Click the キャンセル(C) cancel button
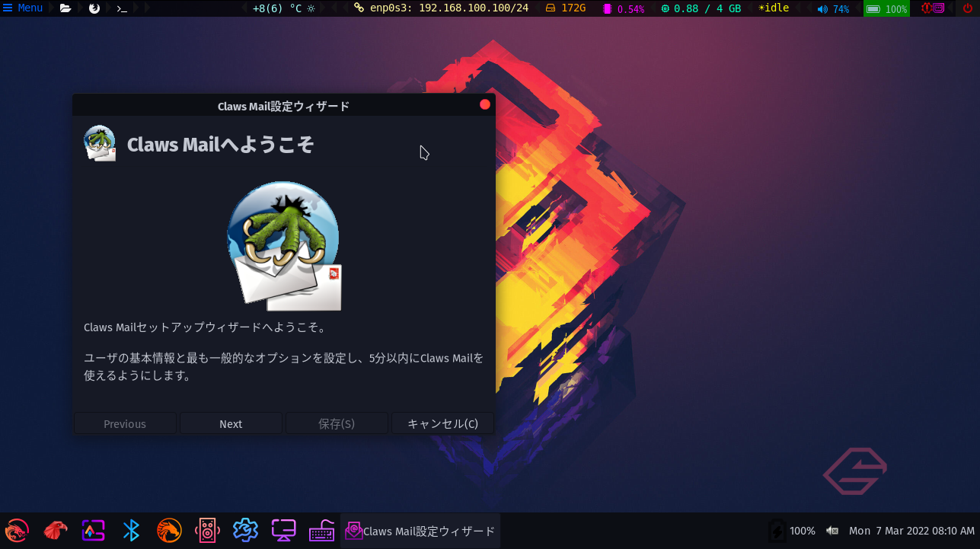This screenshot has height=549, width=980. 442,424
